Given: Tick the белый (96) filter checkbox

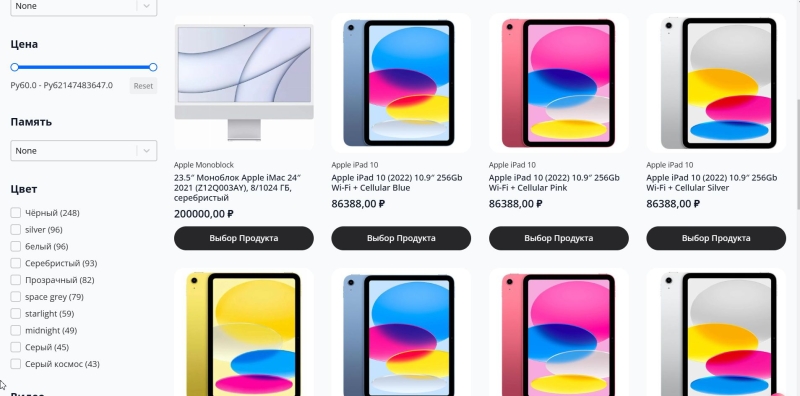Looking at the screenshot, I should point(16,246).
